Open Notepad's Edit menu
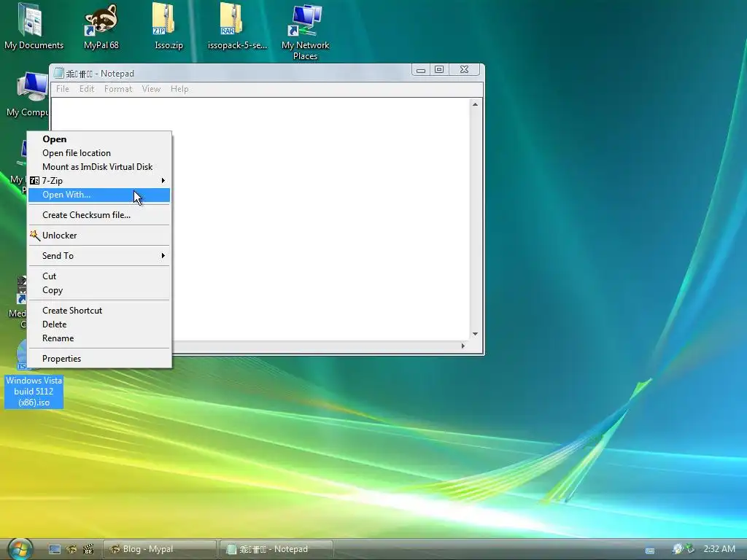The height and width of the screenshot is (560, 747). [x=87, y=89]
